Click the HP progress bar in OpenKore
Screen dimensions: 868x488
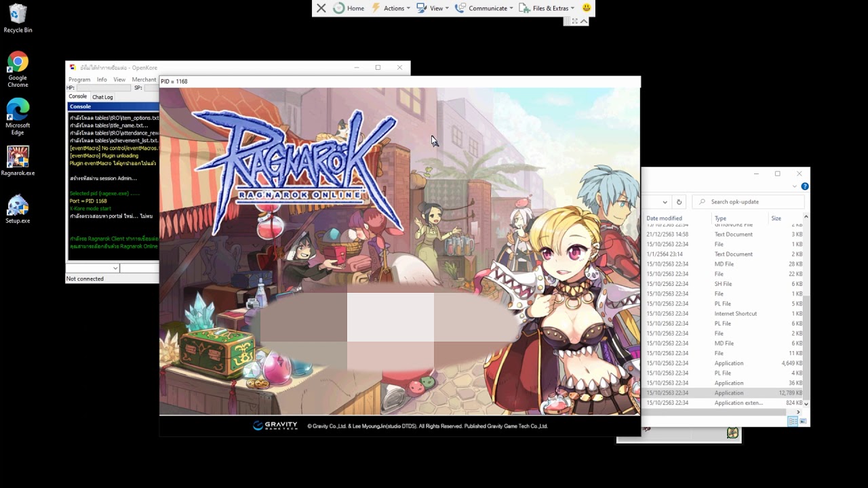point(103,88)
